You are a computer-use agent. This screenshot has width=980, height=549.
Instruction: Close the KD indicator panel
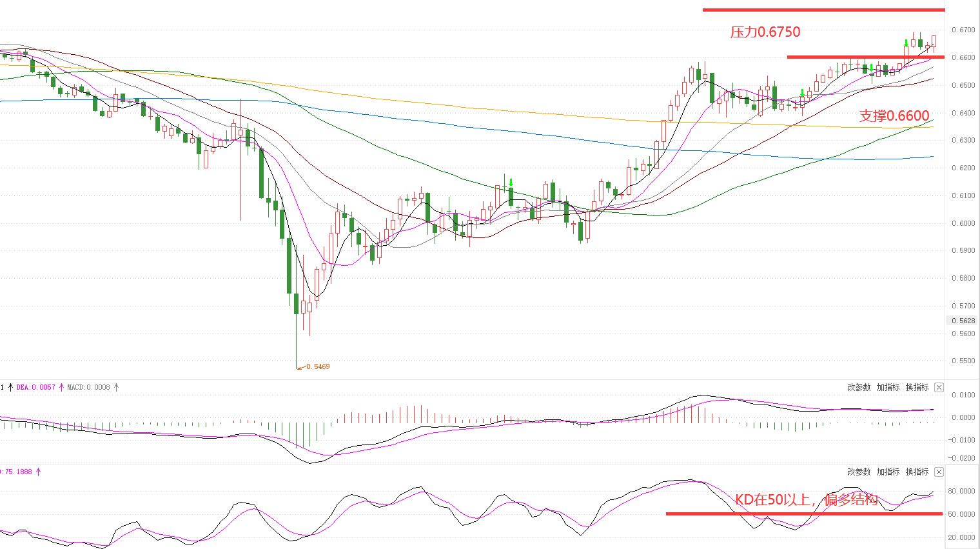click(939, 472)
